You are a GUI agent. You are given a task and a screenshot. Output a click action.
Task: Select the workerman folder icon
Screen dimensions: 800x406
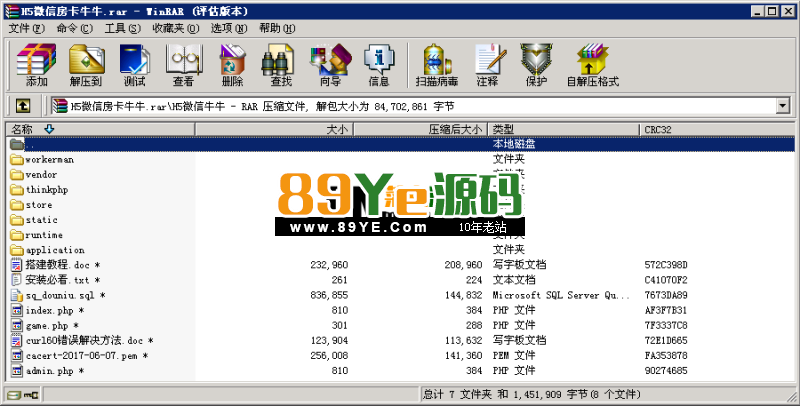tap(17, 160)
